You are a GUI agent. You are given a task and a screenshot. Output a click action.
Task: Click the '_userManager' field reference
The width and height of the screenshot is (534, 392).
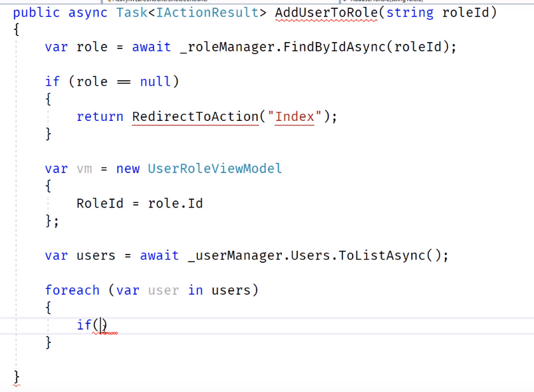235,255
